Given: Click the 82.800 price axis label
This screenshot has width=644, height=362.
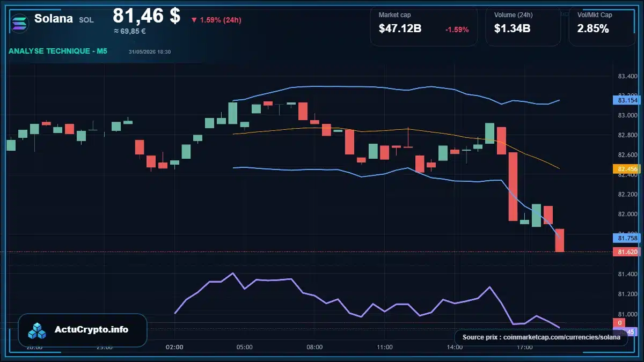Looking at the screenshot, I should (627, 135).
